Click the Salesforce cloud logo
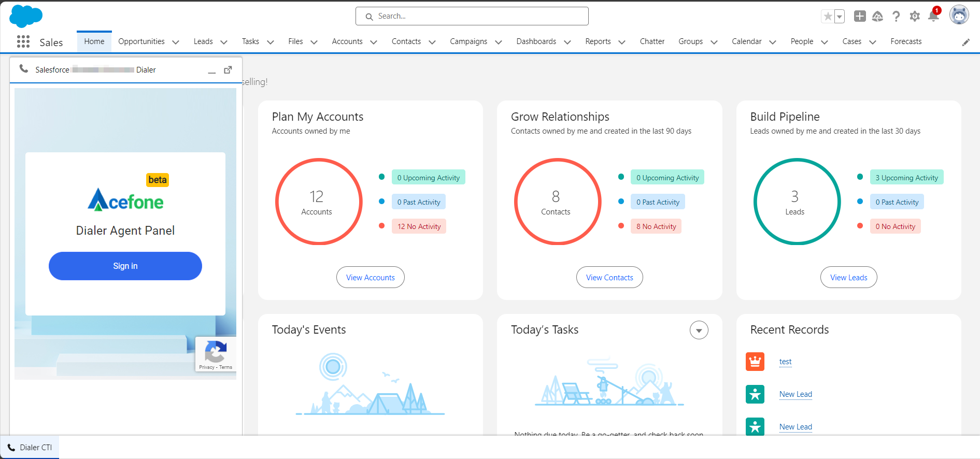This screenshot has height=459, width=980. tap(26, 16)
